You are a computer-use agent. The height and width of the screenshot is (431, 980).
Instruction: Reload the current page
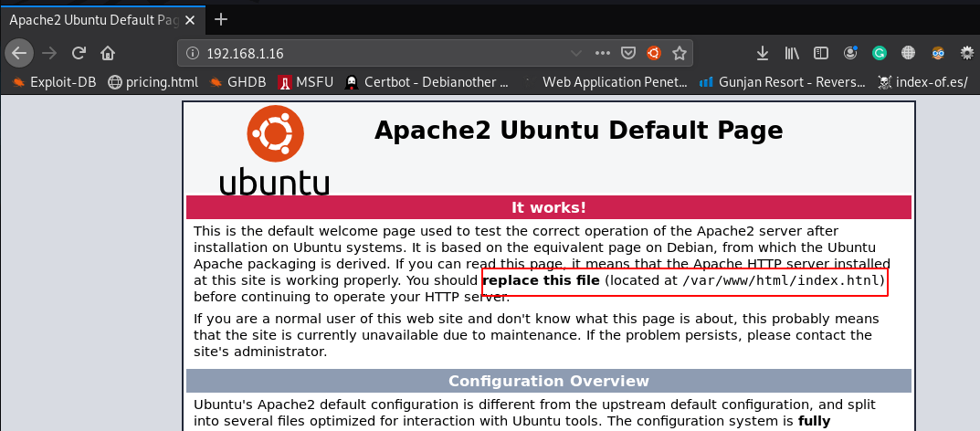point(79,53)
